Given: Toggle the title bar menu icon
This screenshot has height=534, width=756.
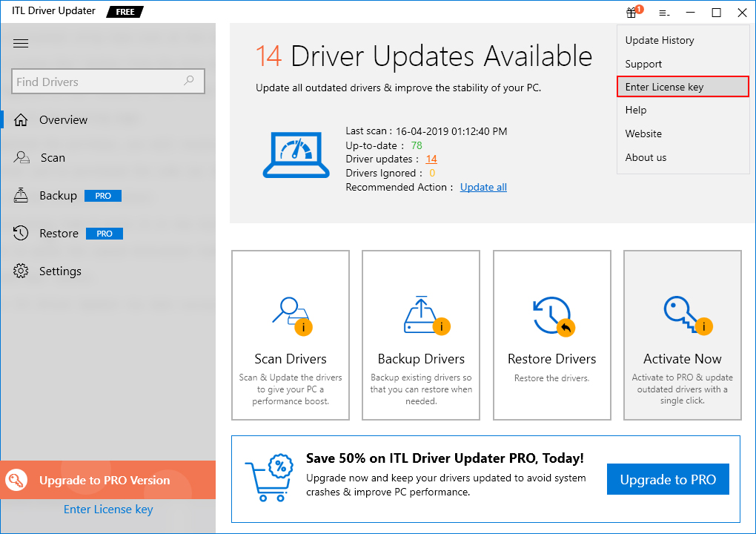Looking at the screenshot, I should [x=664, y=13].
